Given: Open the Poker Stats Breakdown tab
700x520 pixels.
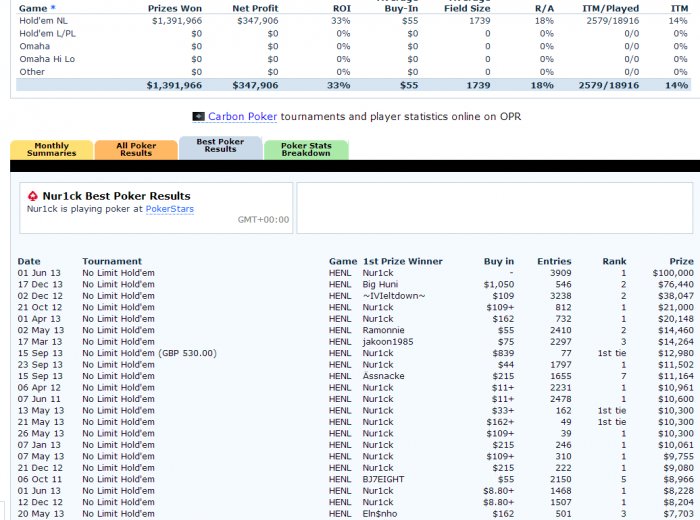Looking at the screenshot, I should click(x=306, y=150).
